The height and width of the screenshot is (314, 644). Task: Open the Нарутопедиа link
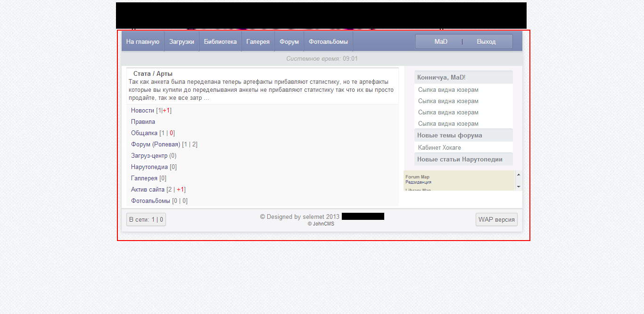point(149,167)
